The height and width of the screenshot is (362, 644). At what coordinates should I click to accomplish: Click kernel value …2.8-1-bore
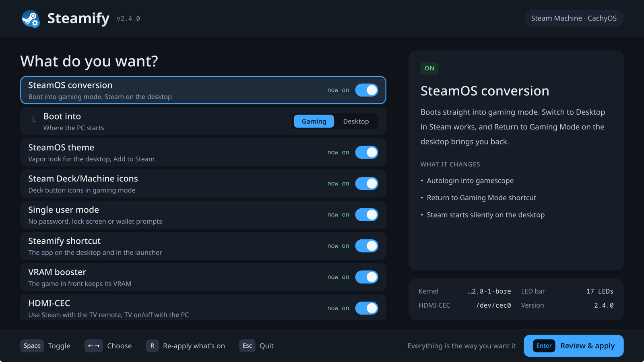click(x=489, y=291)
